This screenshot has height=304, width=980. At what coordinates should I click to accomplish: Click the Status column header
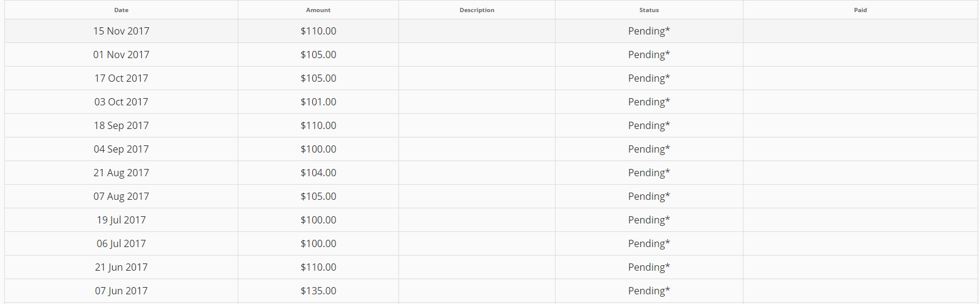649,10
